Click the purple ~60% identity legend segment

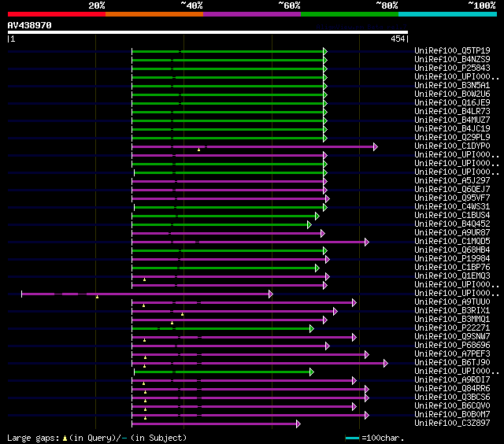coord(252,14)
